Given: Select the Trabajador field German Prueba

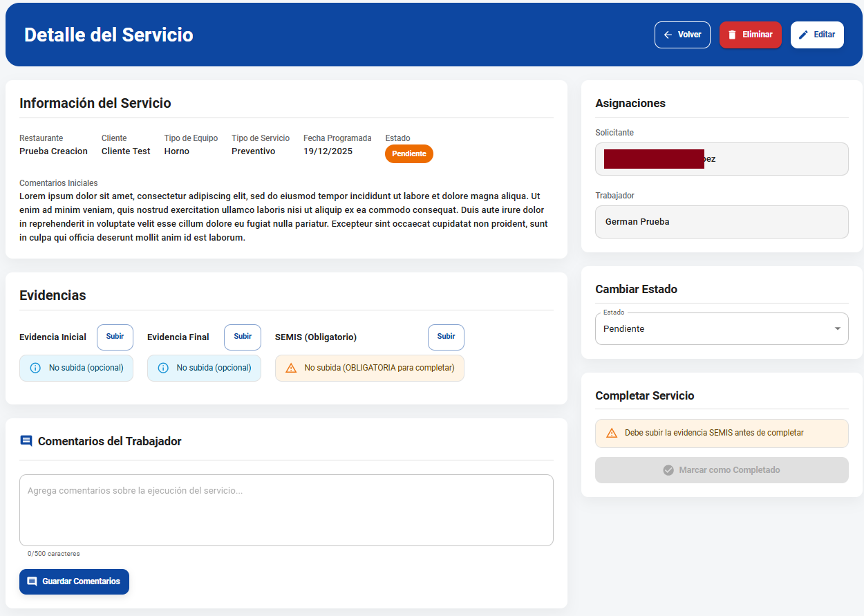Looking at the screenshot, I should point(722,222).
